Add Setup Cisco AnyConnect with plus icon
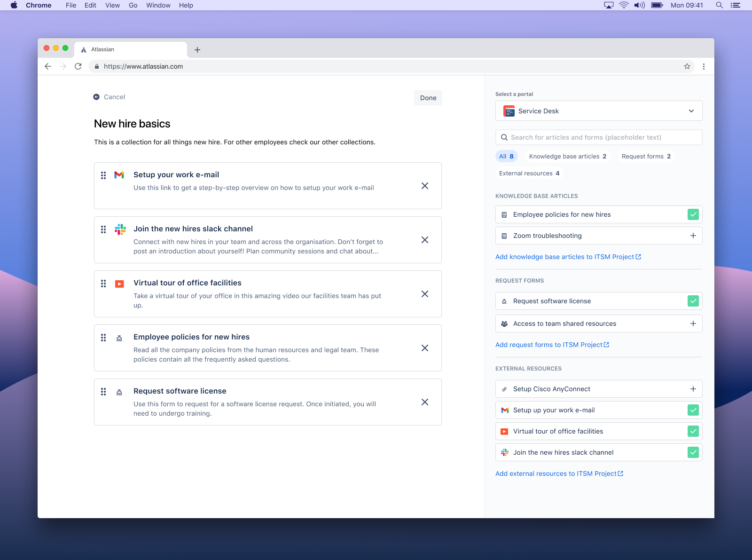 [x=693, y=389]
